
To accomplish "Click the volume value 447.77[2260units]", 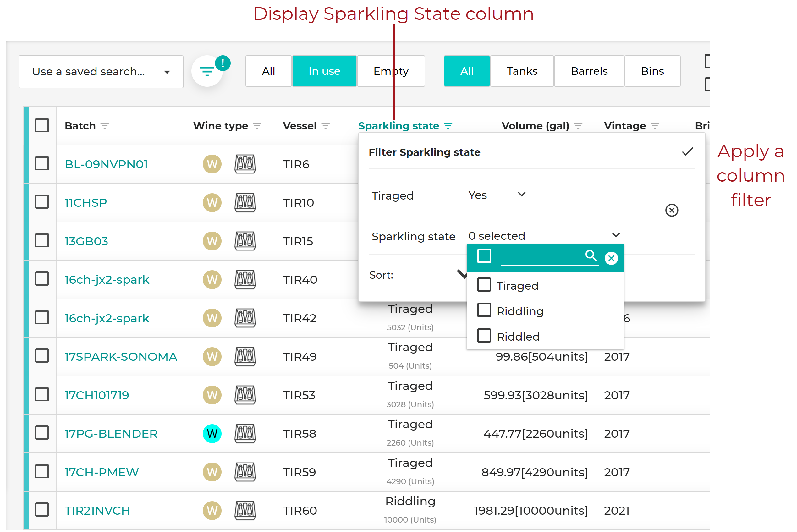I will (x=536, y=434).
